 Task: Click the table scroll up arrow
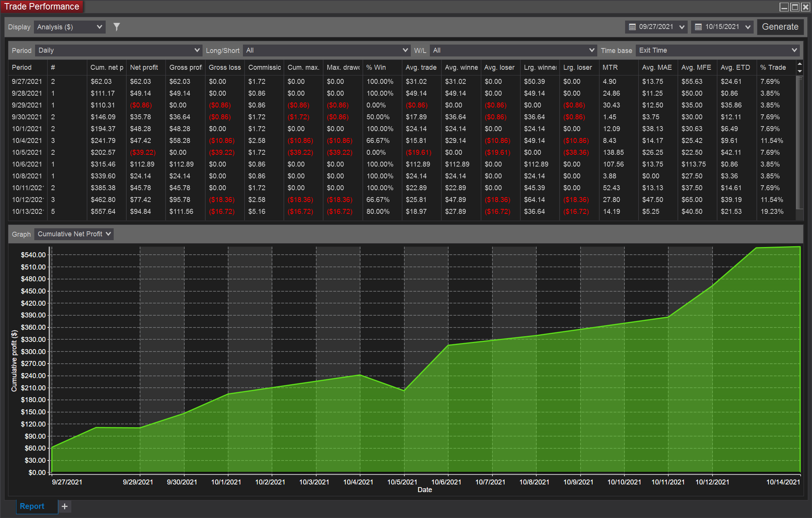[x=800, y=64]
